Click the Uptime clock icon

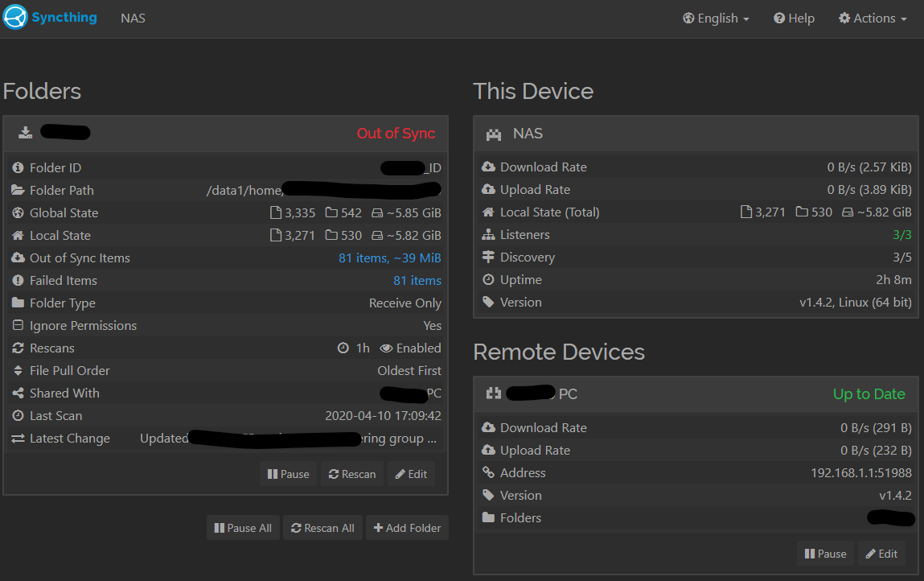488,279
